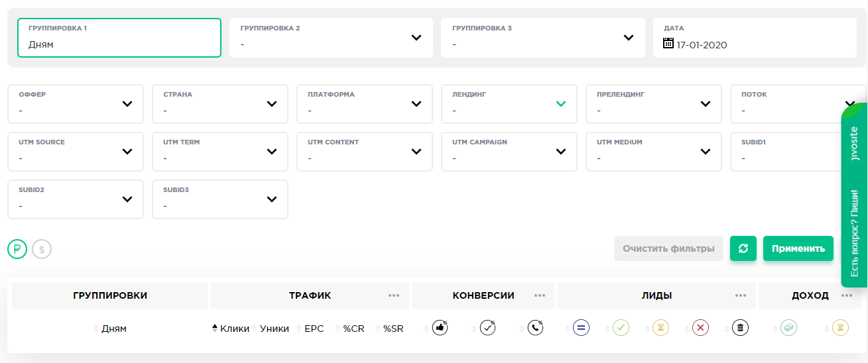
Task: Open the Лиды column options menu
Action: point(741,296)
